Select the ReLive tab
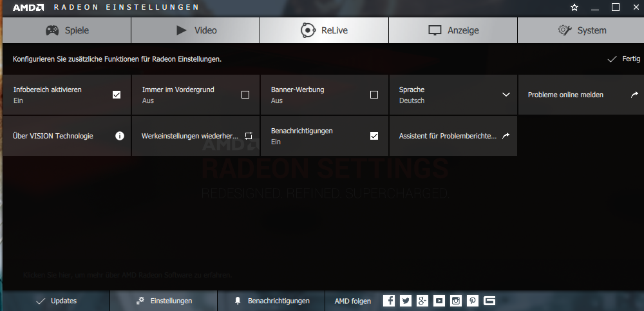The image size is (644, 311). 325,30
